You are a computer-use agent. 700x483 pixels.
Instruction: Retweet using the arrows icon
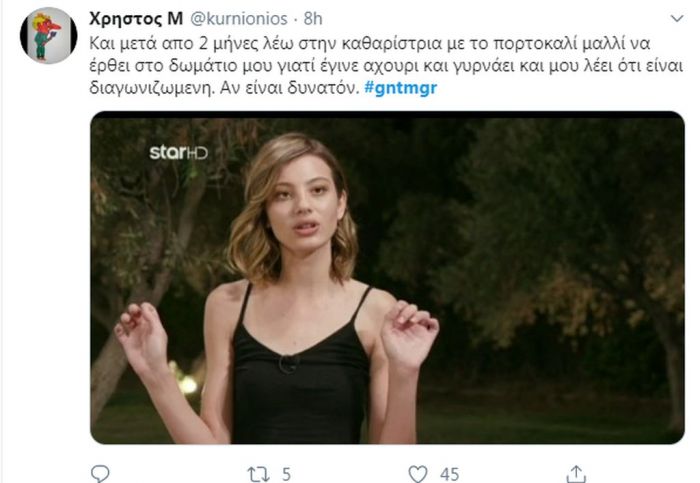[258, 474]
